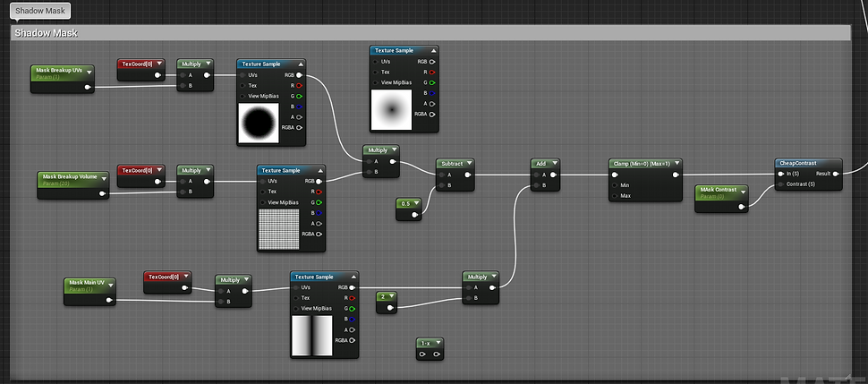Viewport: 868px width, 384px height.
Task: Click the striped gradient texture preview thumbnail
Action: tap(311, 336)
